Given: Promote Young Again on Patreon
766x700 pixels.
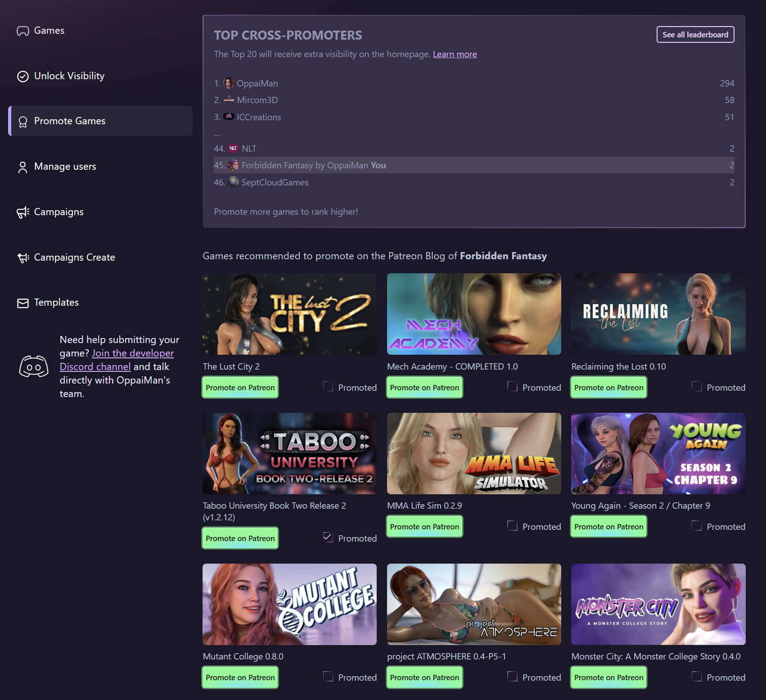Looking at the screenshot, I should (609, 527).
